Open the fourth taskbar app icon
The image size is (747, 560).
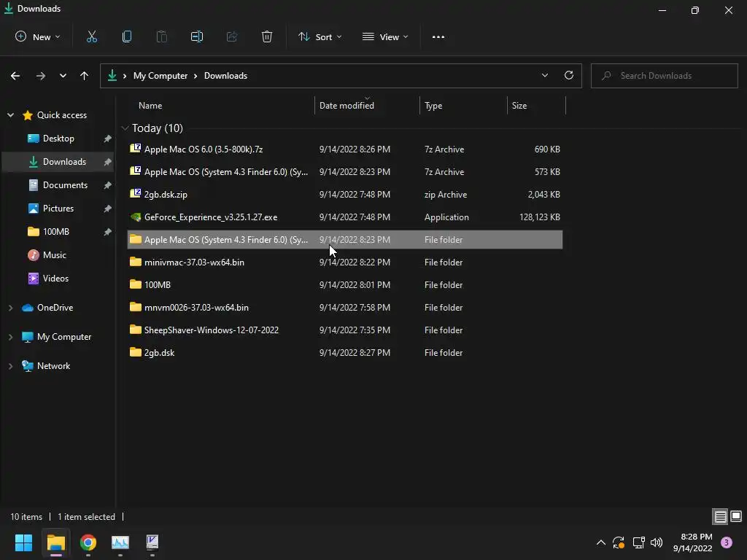click(x=152, y=542)
